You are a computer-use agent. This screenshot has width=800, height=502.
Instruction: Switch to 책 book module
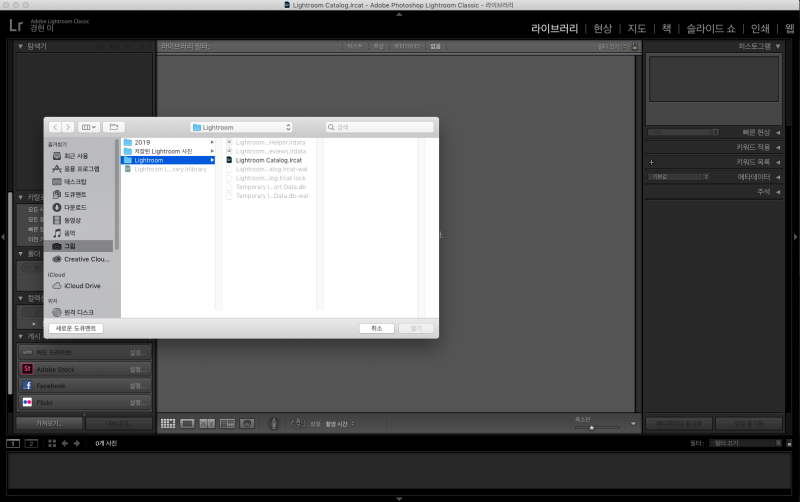click(666, 29)
